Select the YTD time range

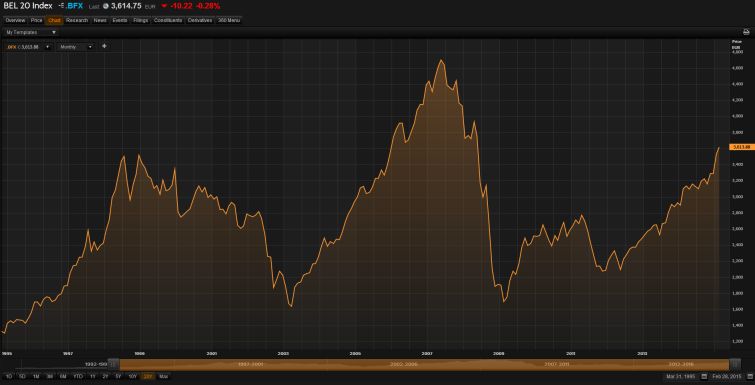(x=78, y=376)
